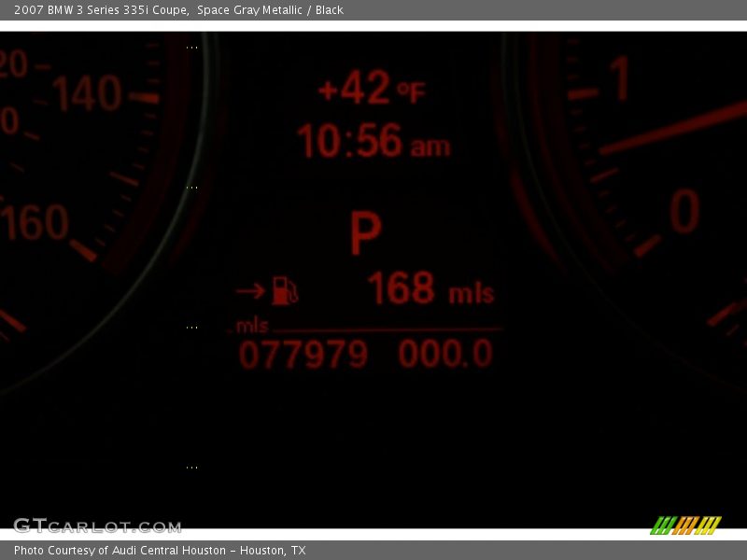Click the arrow next to fuel pump

tap(250, 290)
